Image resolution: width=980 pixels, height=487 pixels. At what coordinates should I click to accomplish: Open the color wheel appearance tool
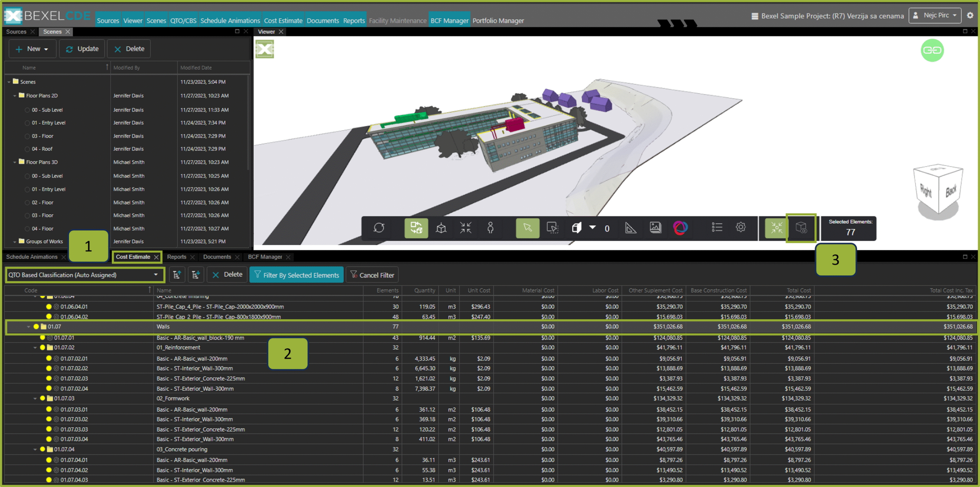pos(681,228)
